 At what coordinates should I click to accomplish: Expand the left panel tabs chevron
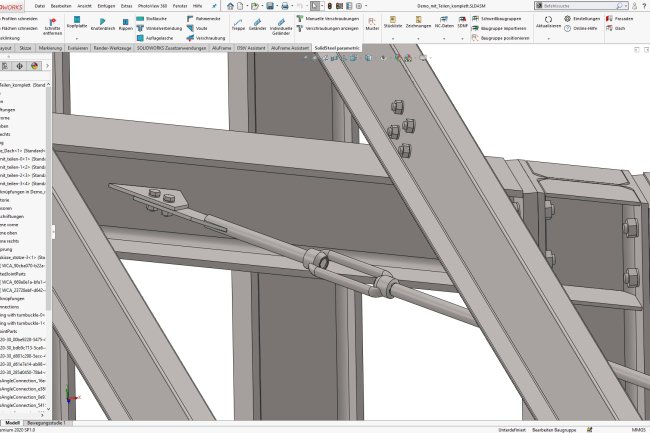coord(47,66)
